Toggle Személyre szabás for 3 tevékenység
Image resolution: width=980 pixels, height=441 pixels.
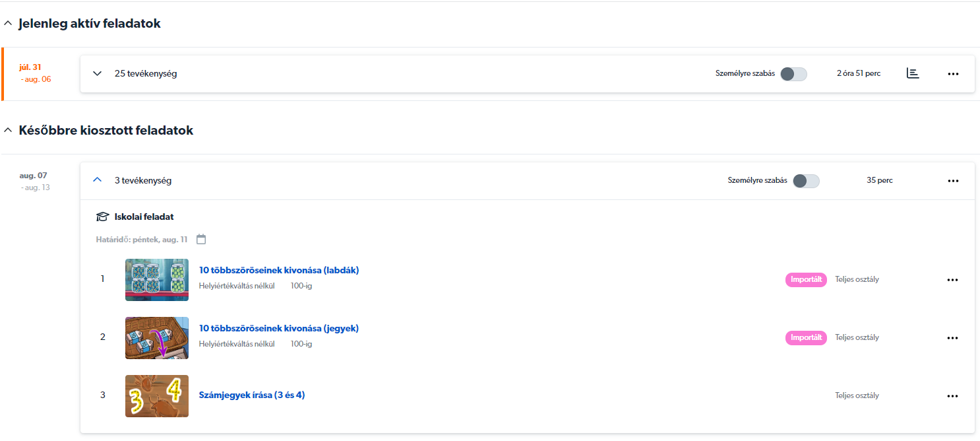coord(806,181)
